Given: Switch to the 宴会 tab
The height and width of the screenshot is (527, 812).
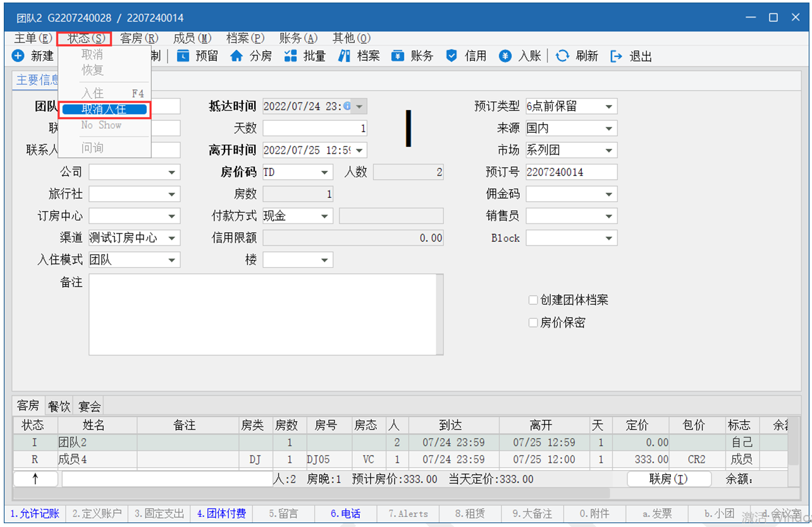Looking at the screenshot, I should (x=89, y=406).
